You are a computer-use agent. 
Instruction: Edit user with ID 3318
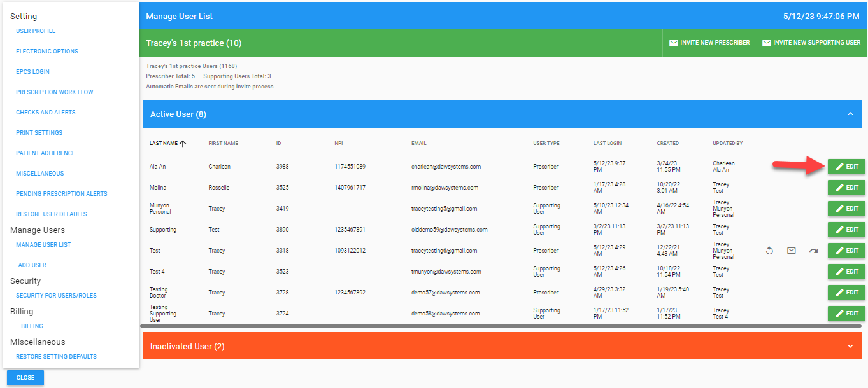coord(846,251)
